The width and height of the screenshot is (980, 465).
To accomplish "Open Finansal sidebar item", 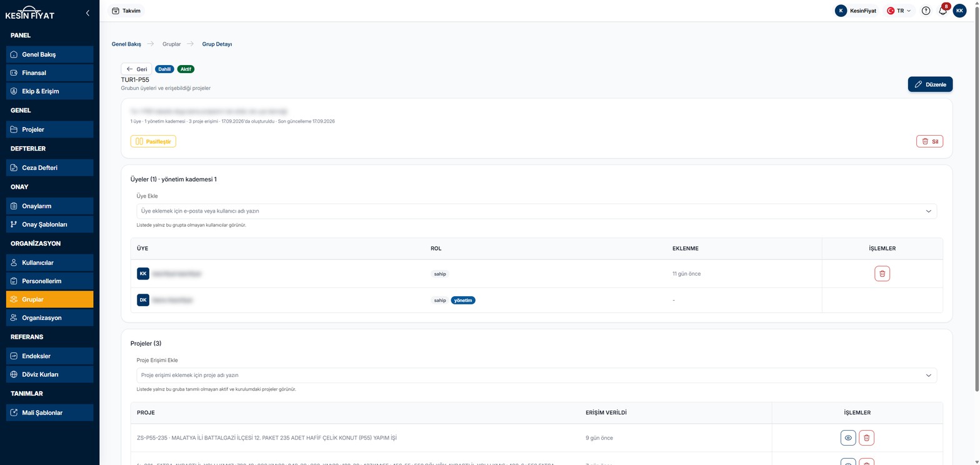I will point(49,72).
